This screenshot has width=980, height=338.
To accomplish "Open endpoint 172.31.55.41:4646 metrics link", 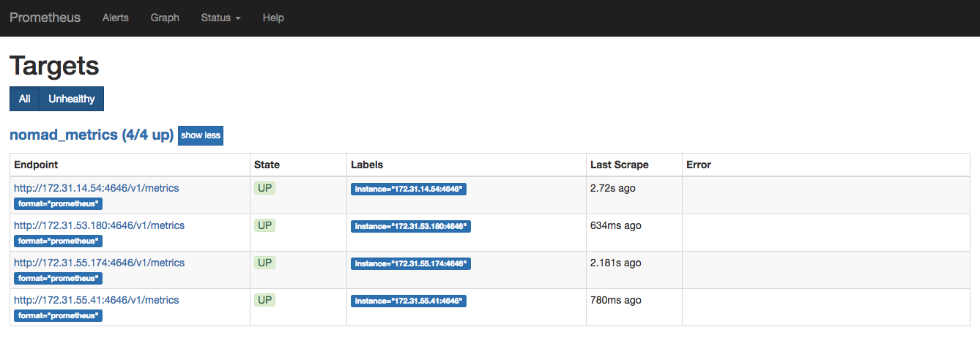I will pos(96,300).
